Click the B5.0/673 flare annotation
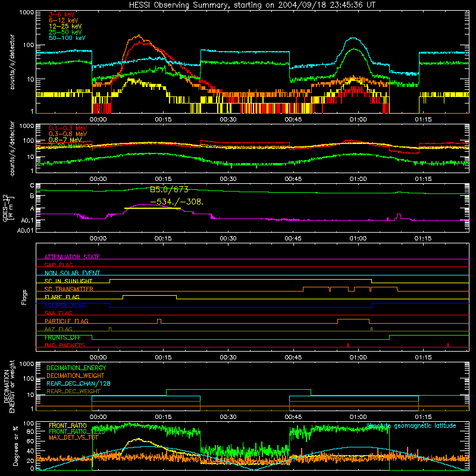This screenshot has height=476, width=476. coord(169,190)
